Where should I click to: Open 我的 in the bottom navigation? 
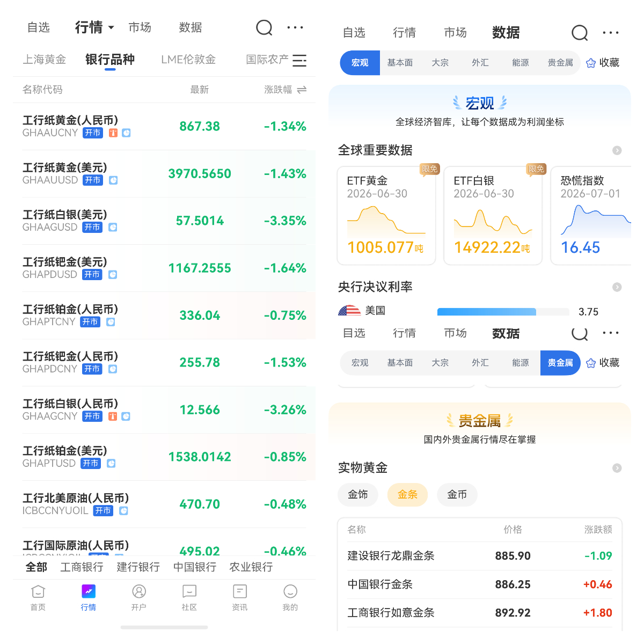click(x=290, y=598)
